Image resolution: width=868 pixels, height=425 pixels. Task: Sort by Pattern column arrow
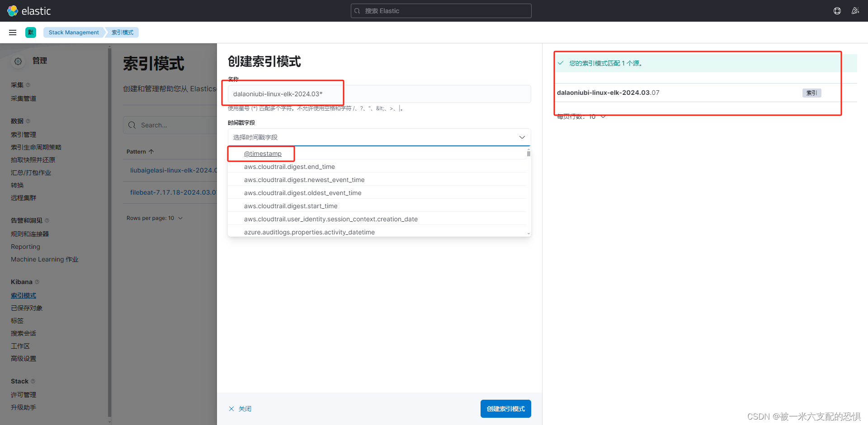[x=151, y=152]
